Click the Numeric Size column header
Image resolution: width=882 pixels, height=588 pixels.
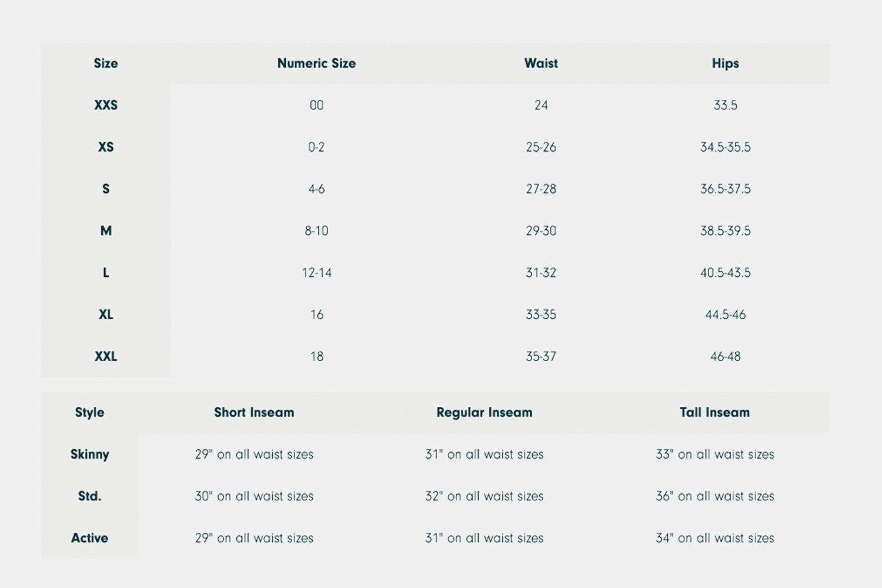[x=316, y=64]
